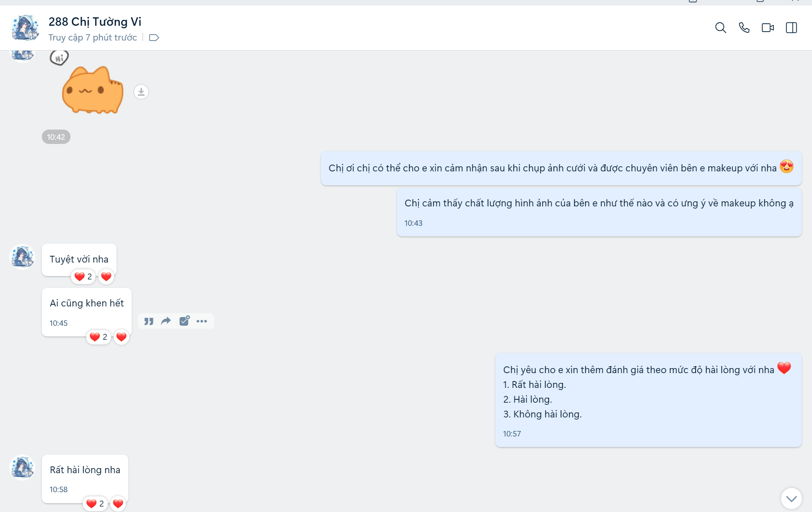Forward the 'Ai cũng khen hết' message
The image size is (812, 512).
pos(166,321)
